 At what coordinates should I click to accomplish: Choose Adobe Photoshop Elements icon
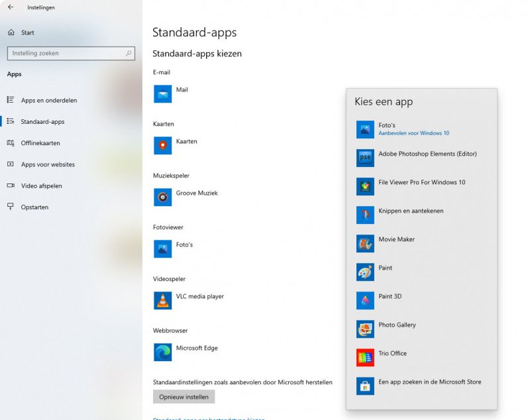click(x=365, y=158)
